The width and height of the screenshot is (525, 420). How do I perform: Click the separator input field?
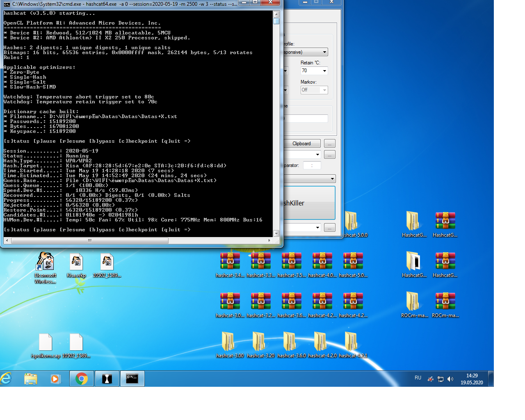click(x=312, y=166)
